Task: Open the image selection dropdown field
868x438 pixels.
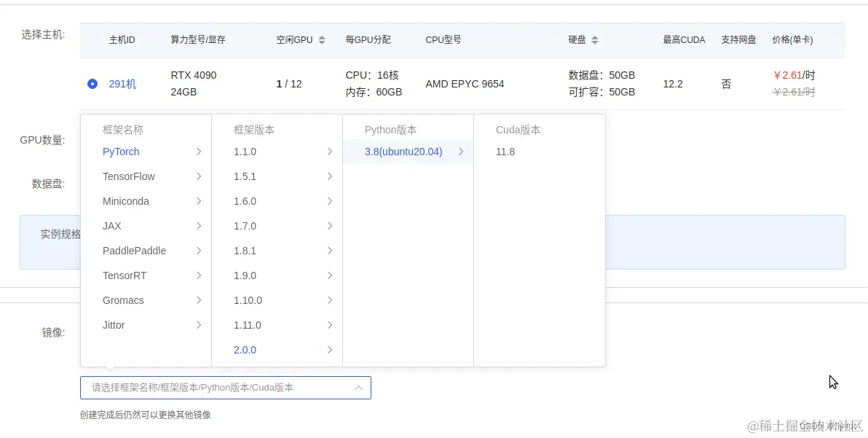Action: pos(225,388)
